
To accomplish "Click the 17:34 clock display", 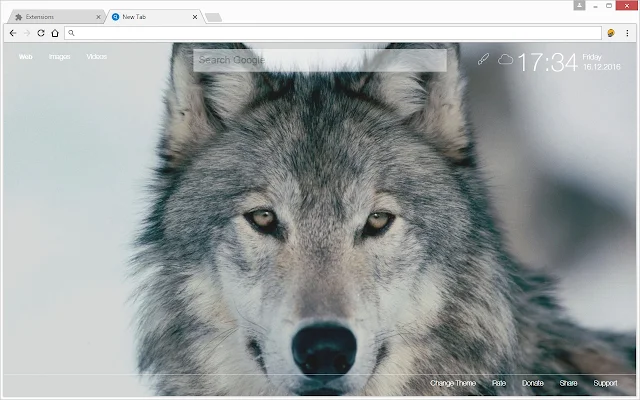I will (x=547, y=62).
